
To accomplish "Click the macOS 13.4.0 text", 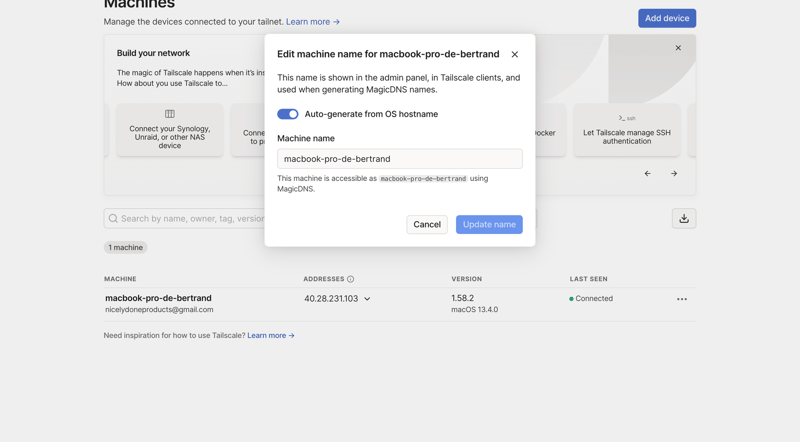I will click(474, 310).
